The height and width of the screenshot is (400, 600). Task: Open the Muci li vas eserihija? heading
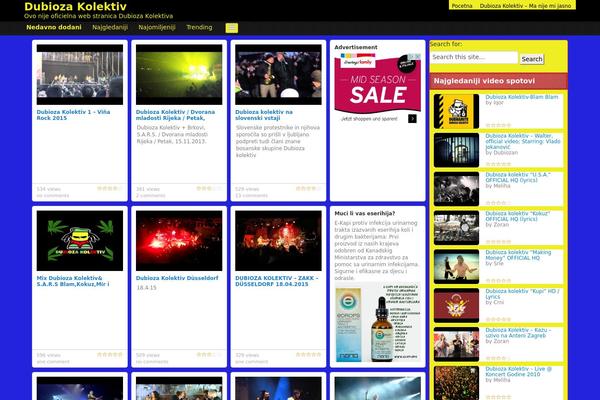[365, 214]
